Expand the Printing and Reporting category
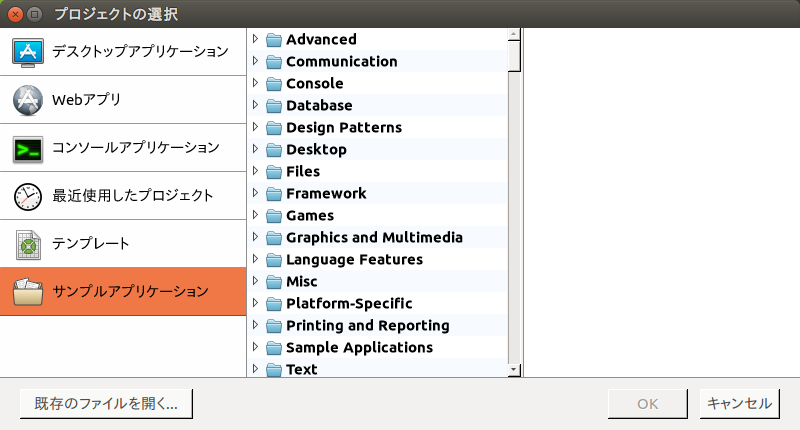Image resolution: width=800 pixels, height=430 pixels. coord(256,325)
